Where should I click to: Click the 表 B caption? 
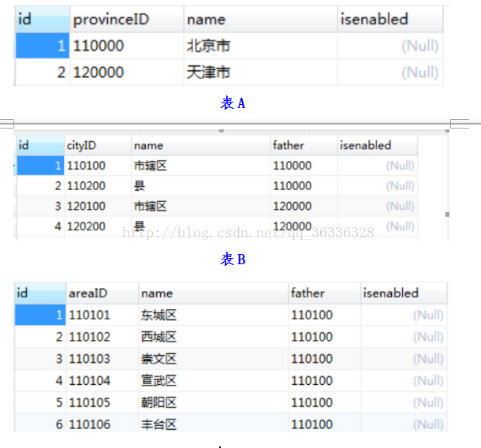[233, 259]
